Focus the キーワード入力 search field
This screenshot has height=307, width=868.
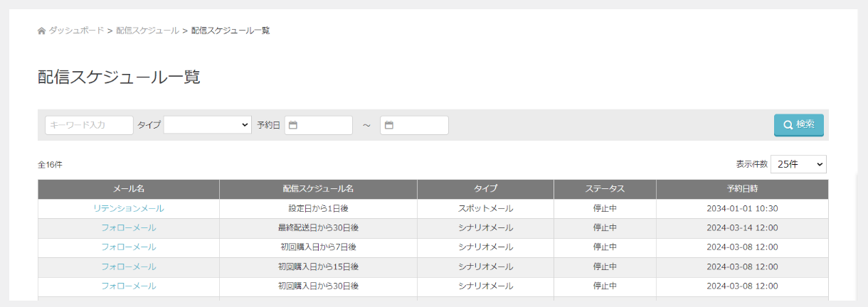89,125
